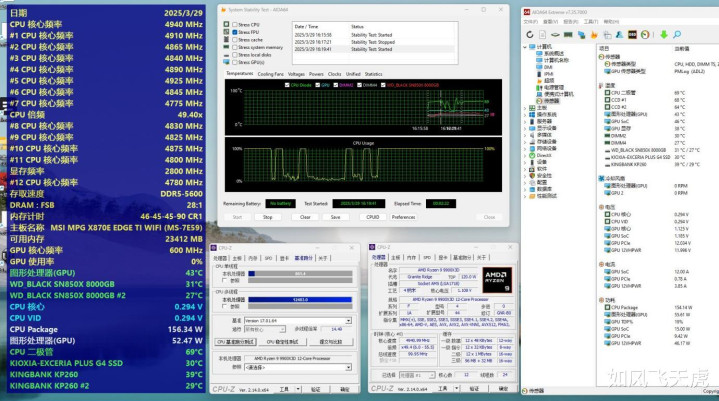
Task: Open the black OSD panel toolbar icon
Action: point(632,34)
